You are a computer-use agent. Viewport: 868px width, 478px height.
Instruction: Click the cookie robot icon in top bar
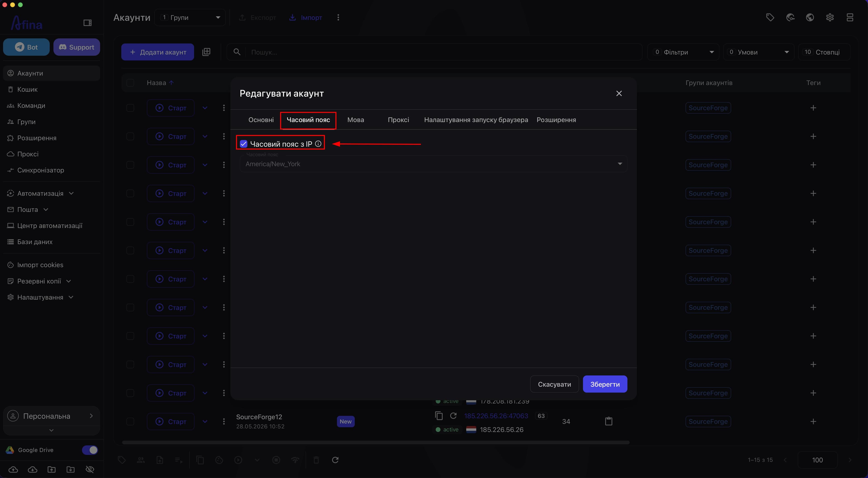790,18
